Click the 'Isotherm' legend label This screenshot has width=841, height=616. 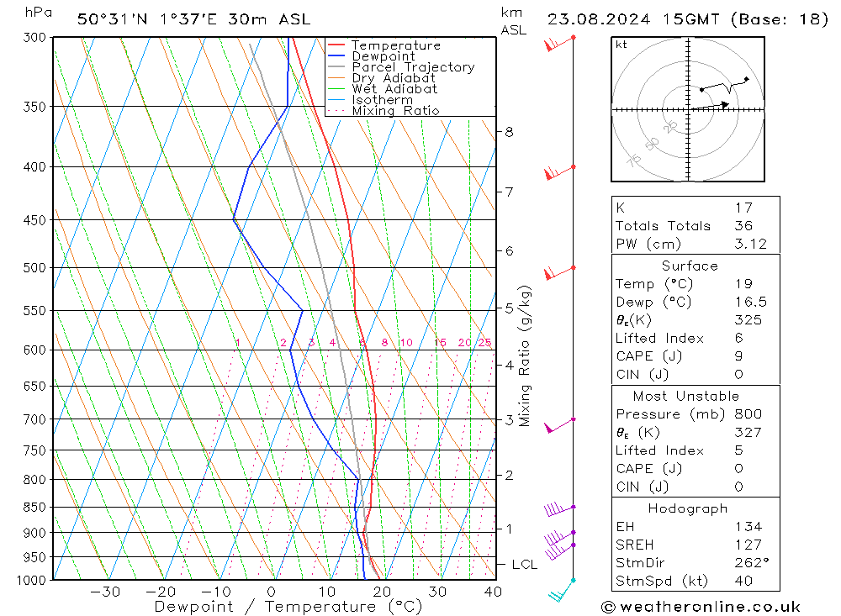point(383,100)
